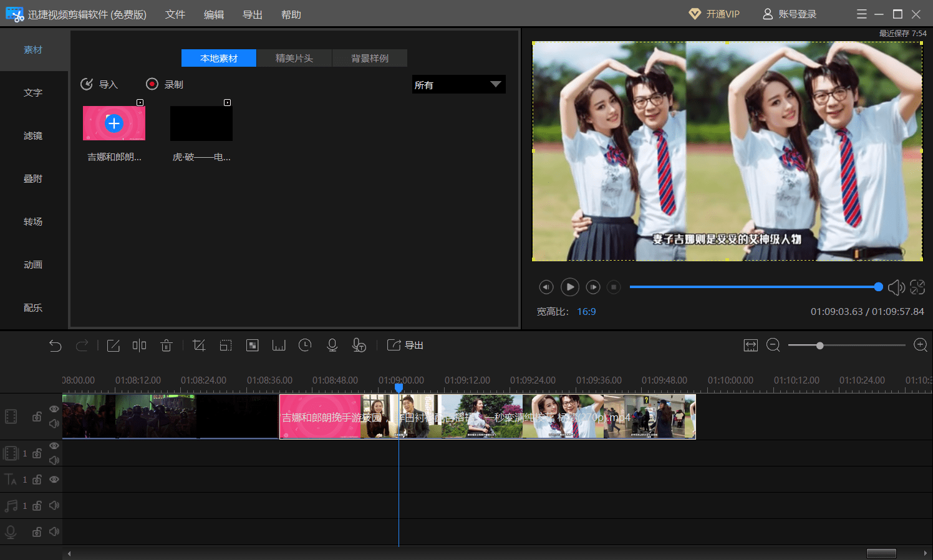Viewport: 933px width, 560px height.
Task: Open the 所有 filter dropdown
Action: coord(459,84)
